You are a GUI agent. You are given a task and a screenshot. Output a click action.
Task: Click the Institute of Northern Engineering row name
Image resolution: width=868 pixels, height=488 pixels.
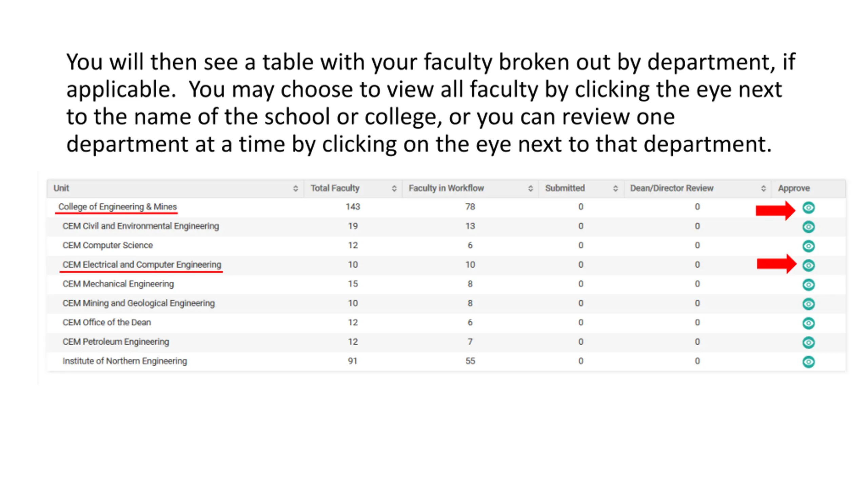pyautogui.click(x=124, y=361)
